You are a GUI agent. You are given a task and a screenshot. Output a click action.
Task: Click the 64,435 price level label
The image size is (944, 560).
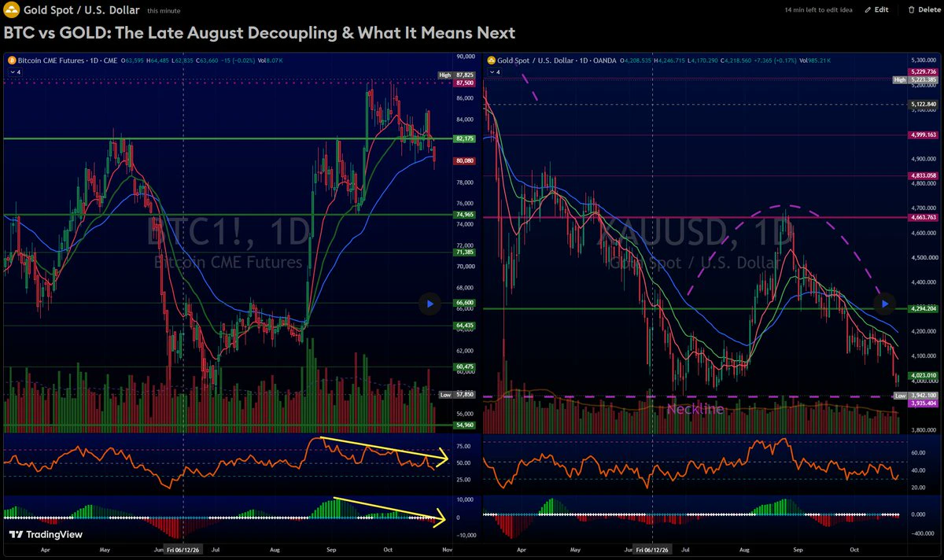click(x=464, y=325)
